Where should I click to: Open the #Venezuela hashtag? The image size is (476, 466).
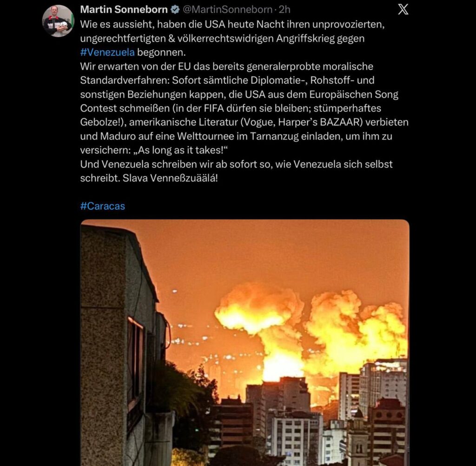click(x=107, y=52)
